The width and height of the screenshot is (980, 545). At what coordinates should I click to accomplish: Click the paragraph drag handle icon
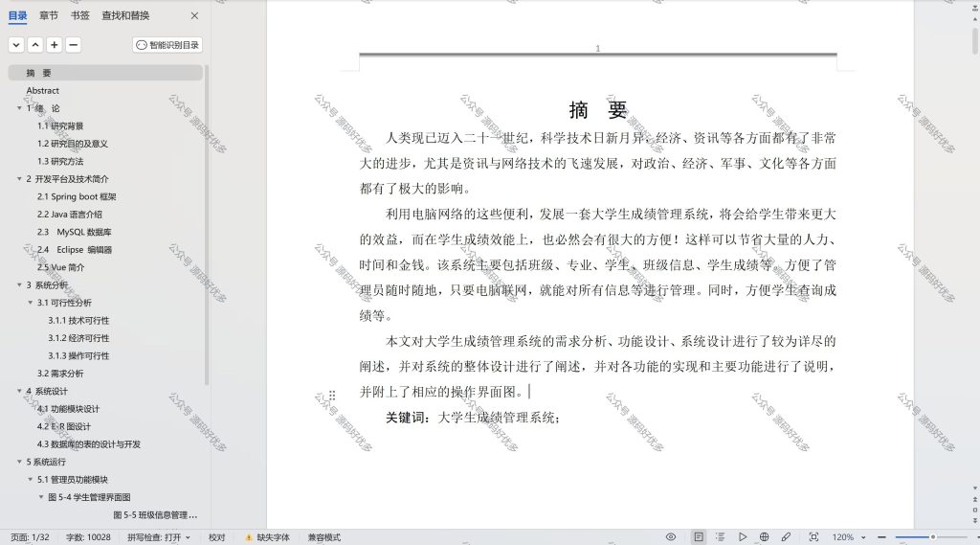[x=332, y=396]
